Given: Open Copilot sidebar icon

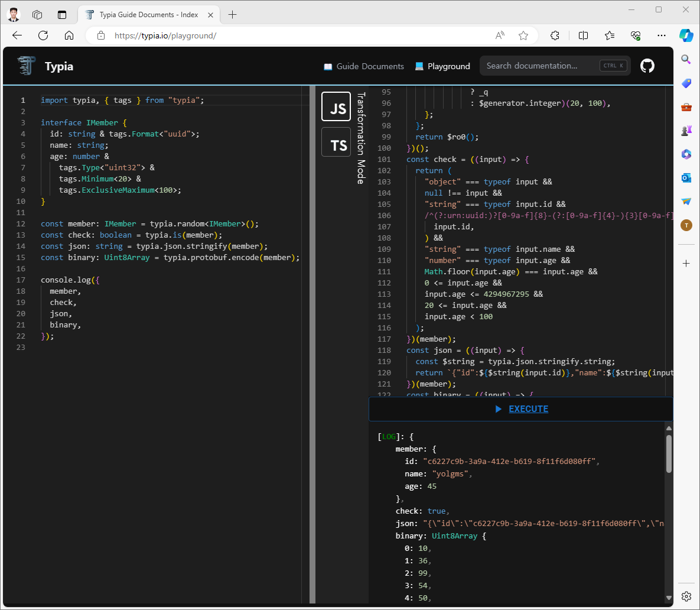Looking at the screenshot, I should point(686,35).
